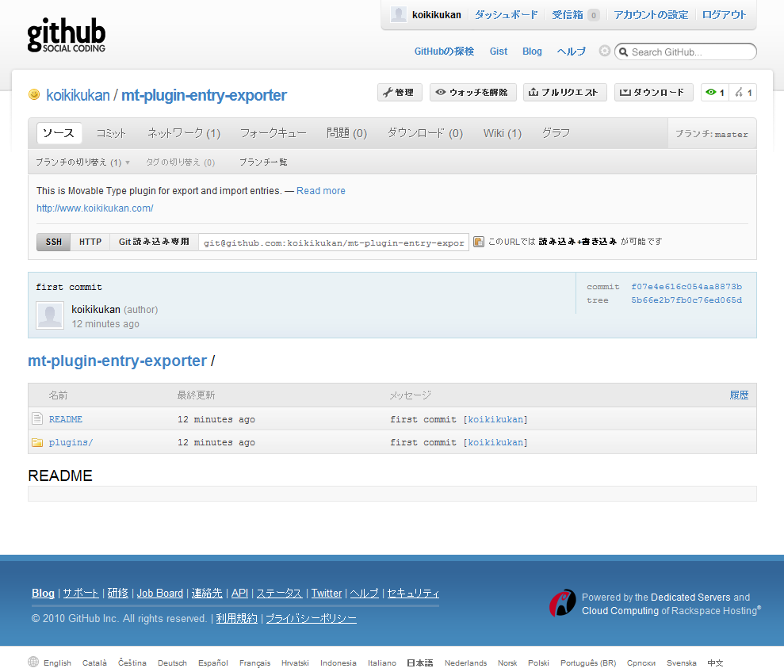This screenshot has height=672, width=784.
Task: Open the Blog link in header navigation
Action: (532, 52)
